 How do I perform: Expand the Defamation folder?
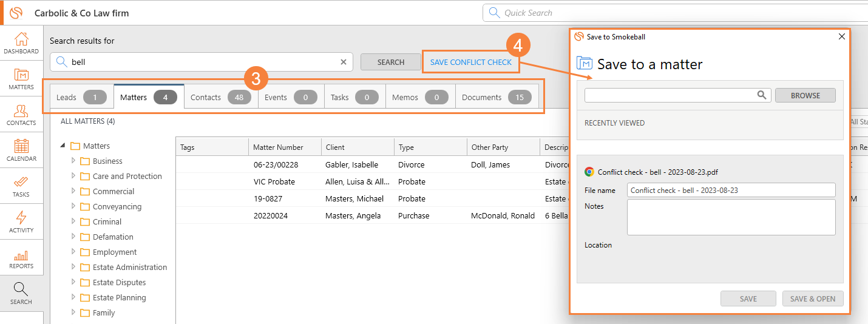[73, 237]
